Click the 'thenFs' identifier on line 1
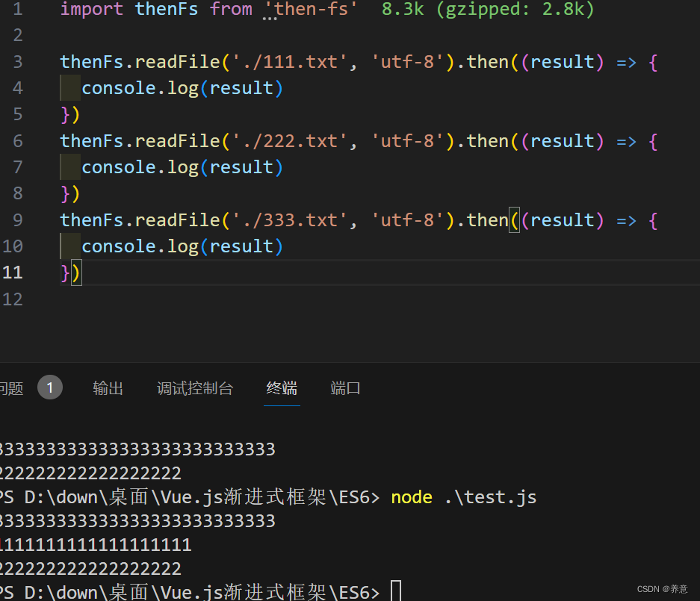The height and width of the screenshot is (601, 700). pyautogui.click(x=166, y=10)
